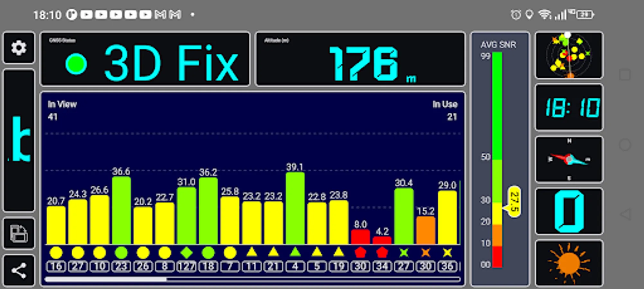644x289 pixels.
Task: Tap the satellite ID label 26
Action: tap(143, 267)
